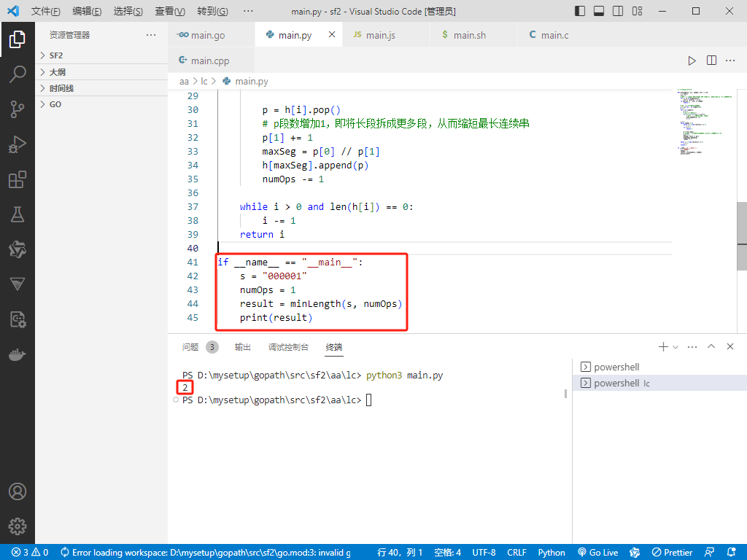Open the Extensions view
Viewport: 747px width, 560px height.
(18, 179)
